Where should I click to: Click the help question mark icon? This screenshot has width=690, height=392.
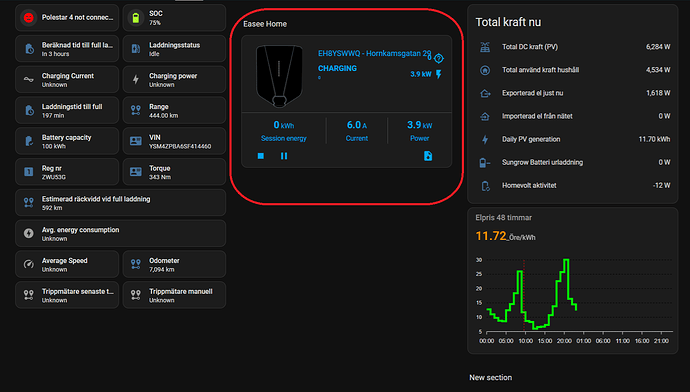[x=438, y=59]
